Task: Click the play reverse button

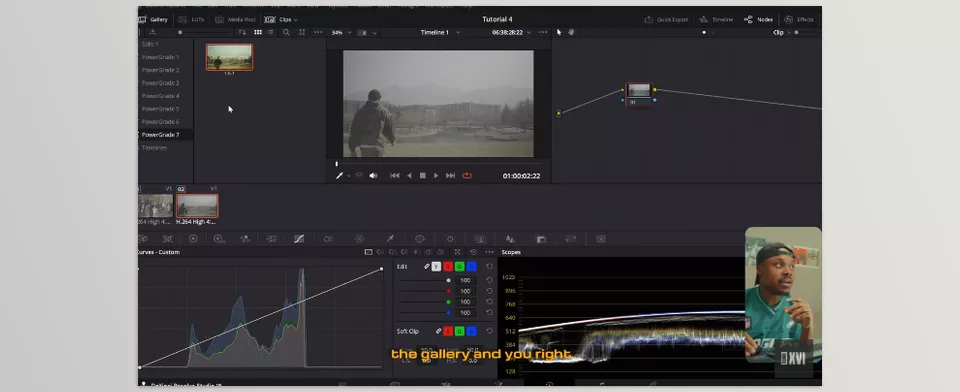Action: point(409,176)
